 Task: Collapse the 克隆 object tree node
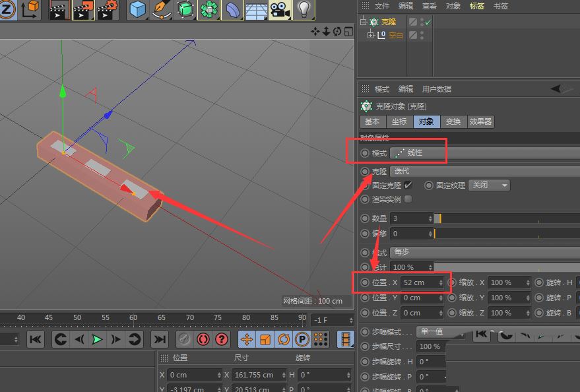coord(364,22)
